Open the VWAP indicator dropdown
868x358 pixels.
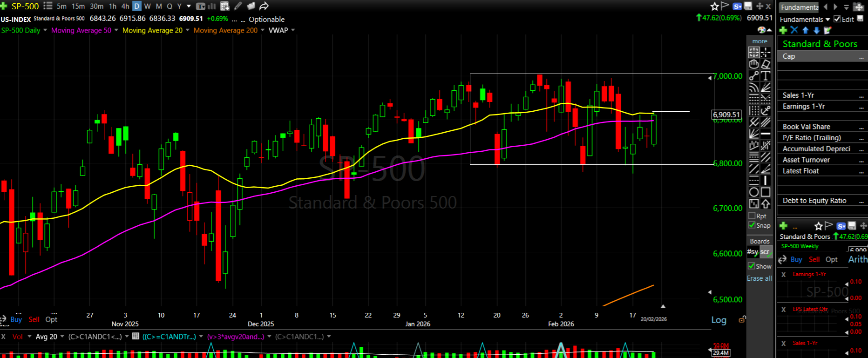pyautogui.click(x=293, y=30)
